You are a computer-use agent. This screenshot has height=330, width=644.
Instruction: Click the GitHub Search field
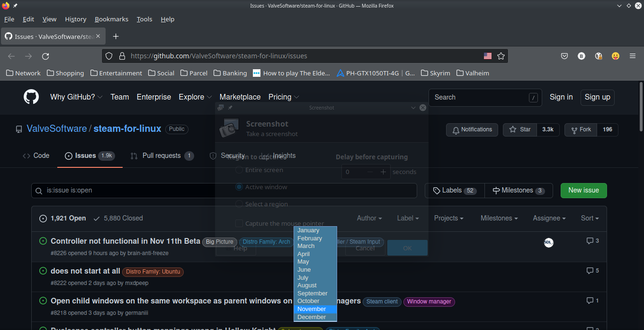point(485,97)
